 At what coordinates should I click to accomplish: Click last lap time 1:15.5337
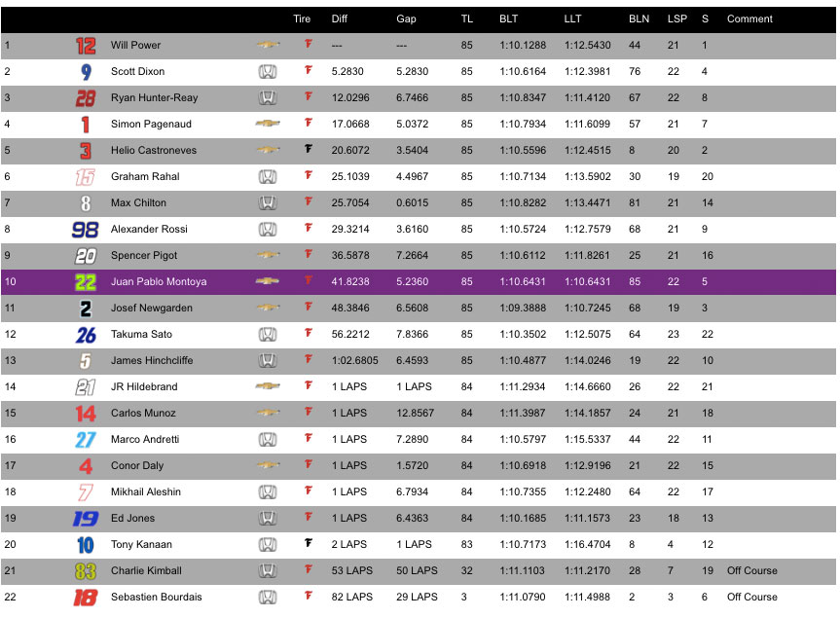click(588, 440)
